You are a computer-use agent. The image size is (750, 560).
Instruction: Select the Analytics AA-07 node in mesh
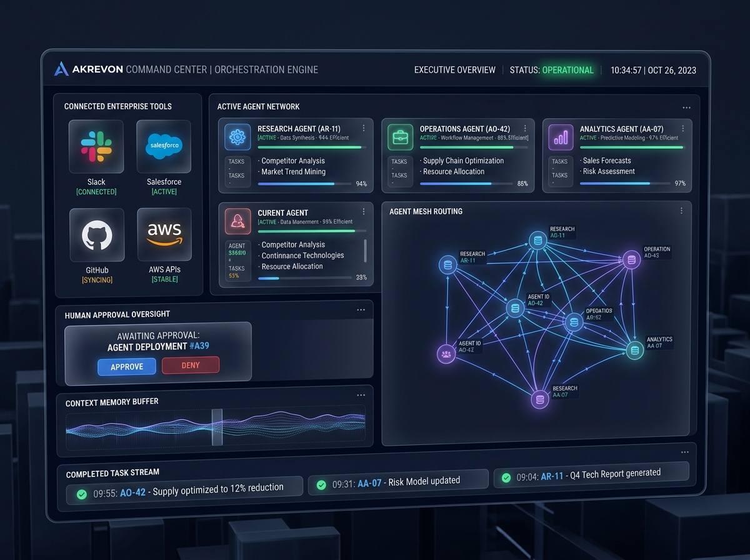635,350
